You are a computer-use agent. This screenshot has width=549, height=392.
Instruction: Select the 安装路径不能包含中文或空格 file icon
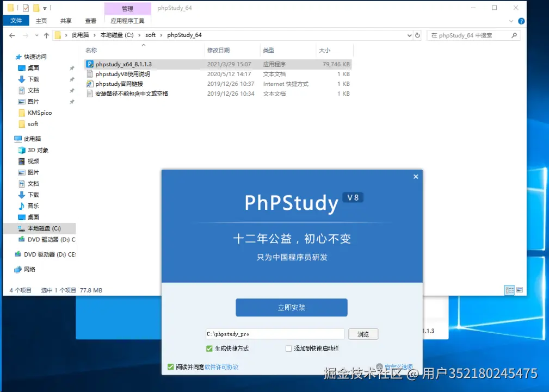(x=90, y=94)
